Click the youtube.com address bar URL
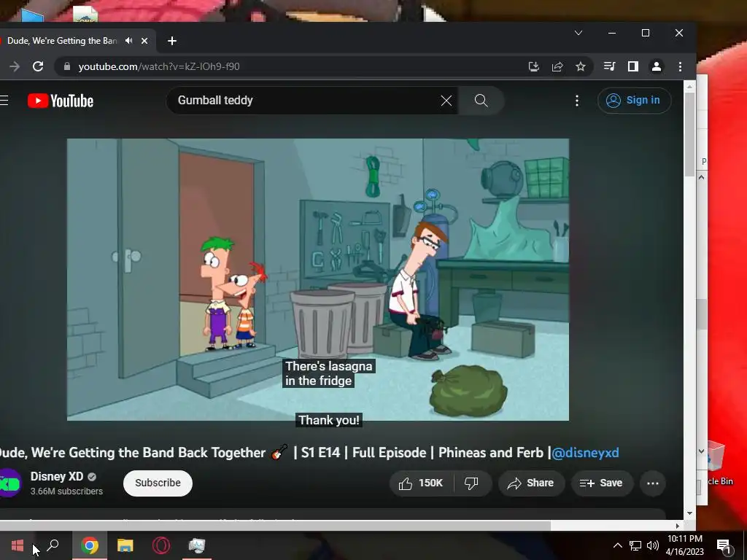The height and width of the screenshot is (560, 747). tap(159, 66)
